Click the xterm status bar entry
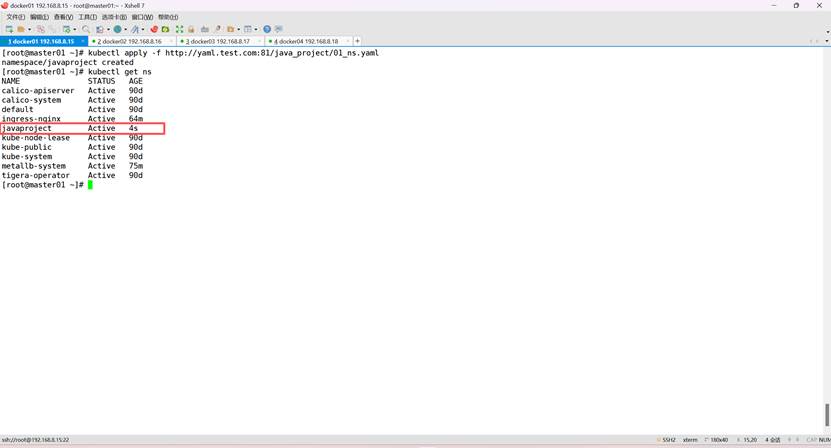The image size is (831, 448). click(690, 440)
